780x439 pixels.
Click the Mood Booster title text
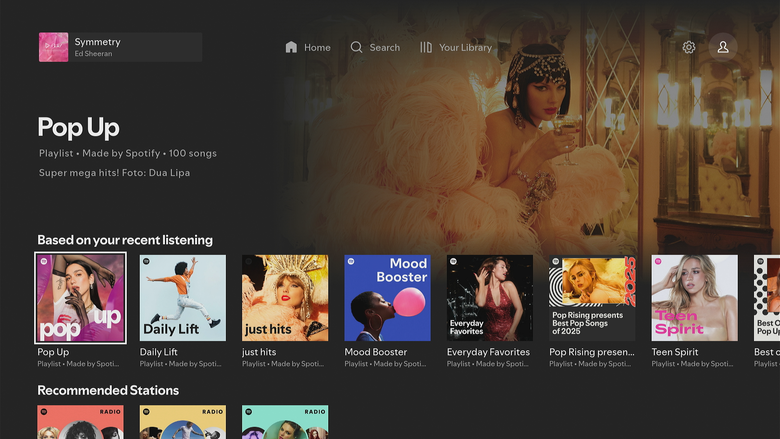[x=376, y=352]
